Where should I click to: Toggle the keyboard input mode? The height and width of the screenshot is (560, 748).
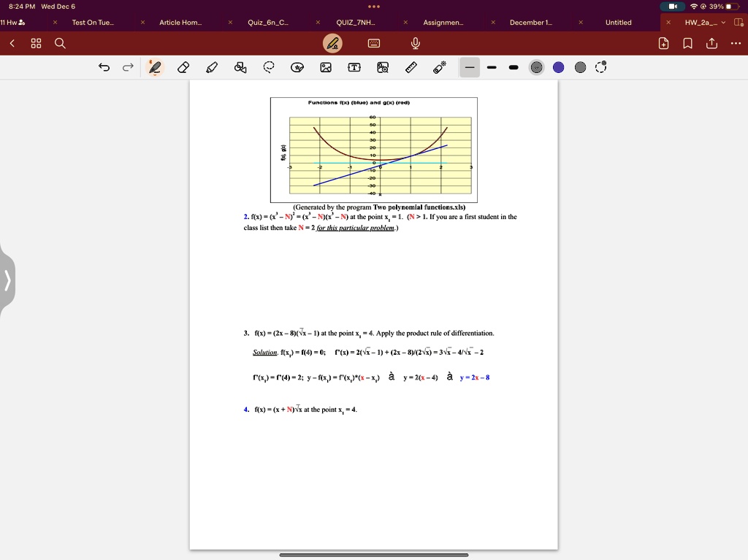click(374, 43)
